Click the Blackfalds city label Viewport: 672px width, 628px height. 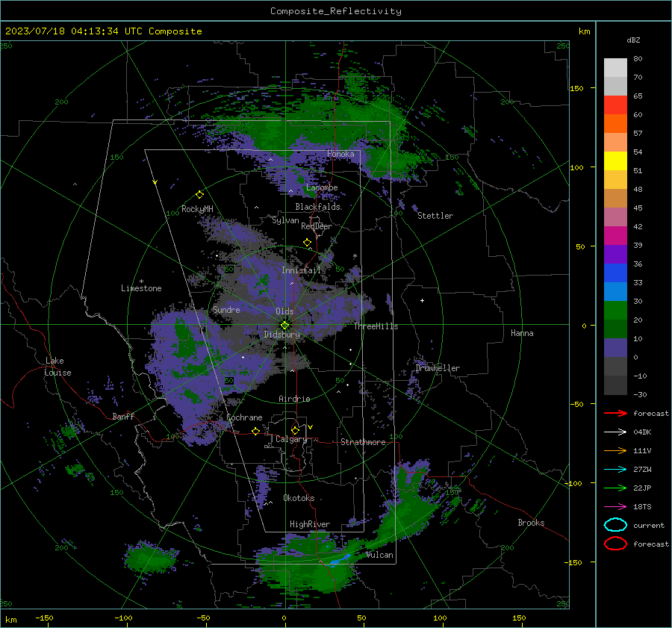tap(317, 207)
